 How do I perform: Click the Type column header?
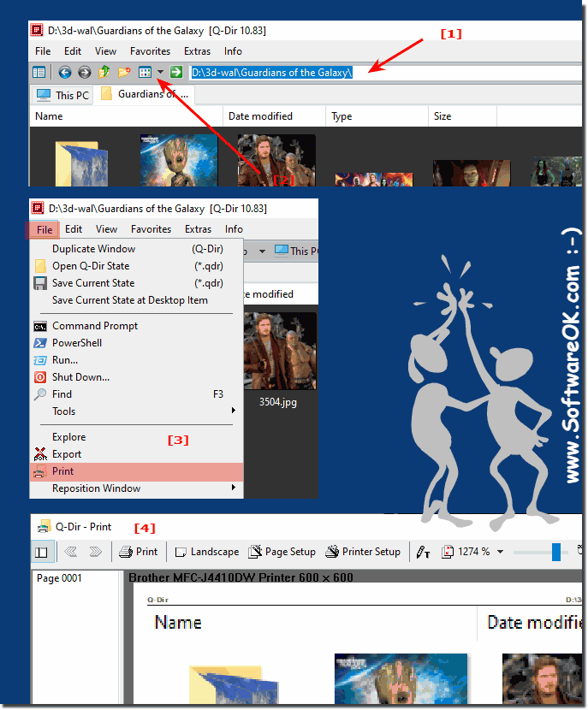(x=377, y=116)
